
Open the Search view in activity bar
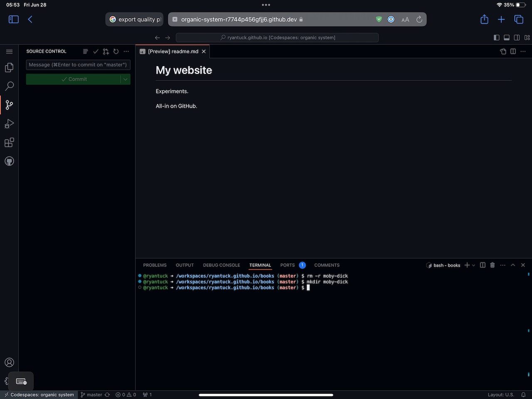coord(9,86)
